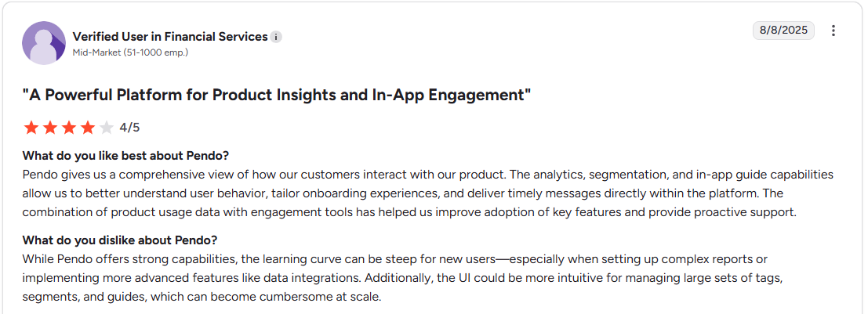This screenshot has width=868, height=314.
Task: Click the 8/8/2025 date badge
Action: click(x=783, y=31)
